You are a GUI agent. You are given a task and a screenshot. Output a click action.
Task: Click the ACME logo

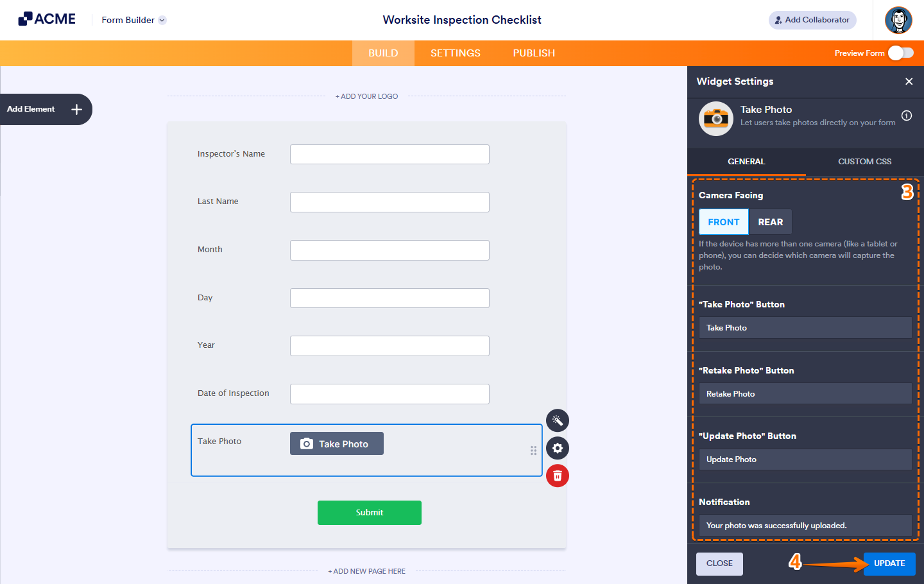tap(46, 18)
